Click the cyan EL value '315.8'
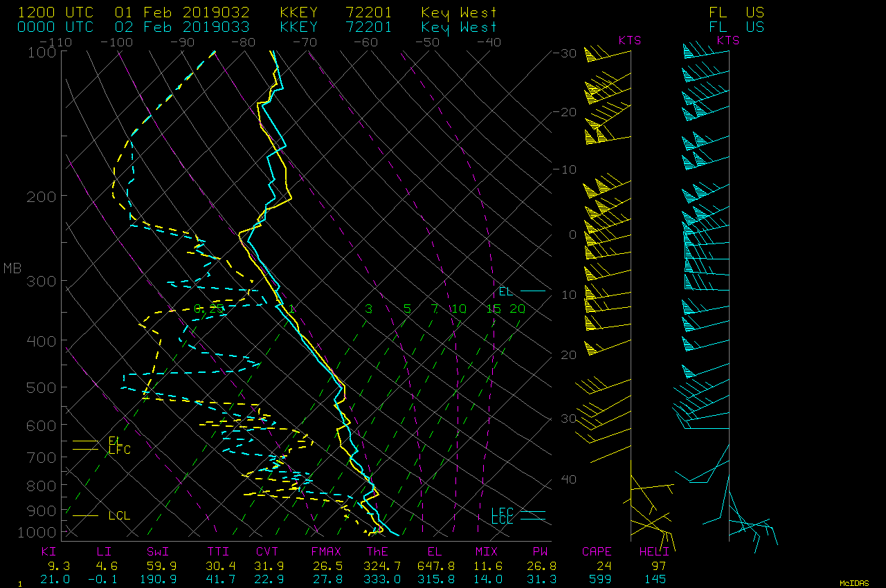This screenshot has width=886, height=588. [436, 579]
